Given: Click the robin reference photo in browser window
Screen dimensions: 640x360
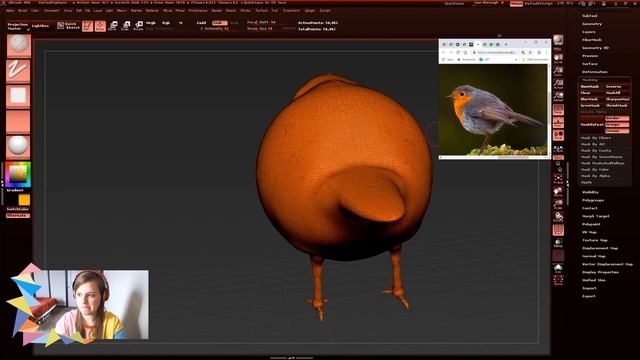Looking at the screenshot, I should tap(493, 109).
